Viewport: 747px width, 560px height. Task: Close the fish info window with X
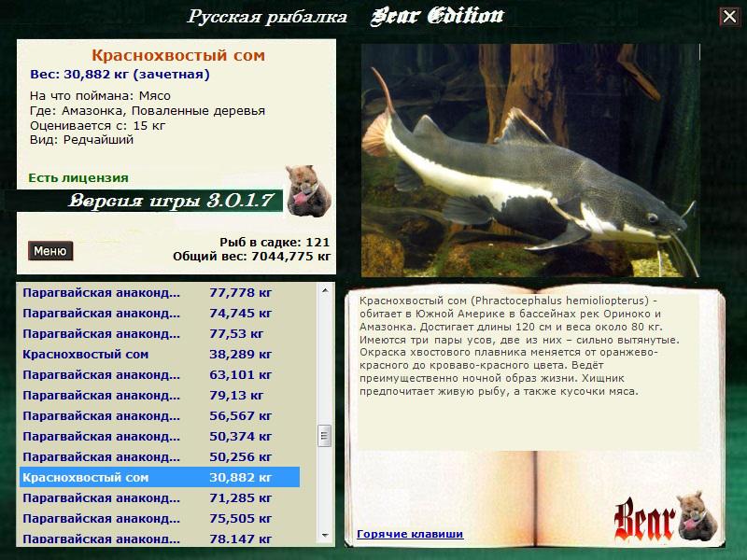tap(728, 17)
